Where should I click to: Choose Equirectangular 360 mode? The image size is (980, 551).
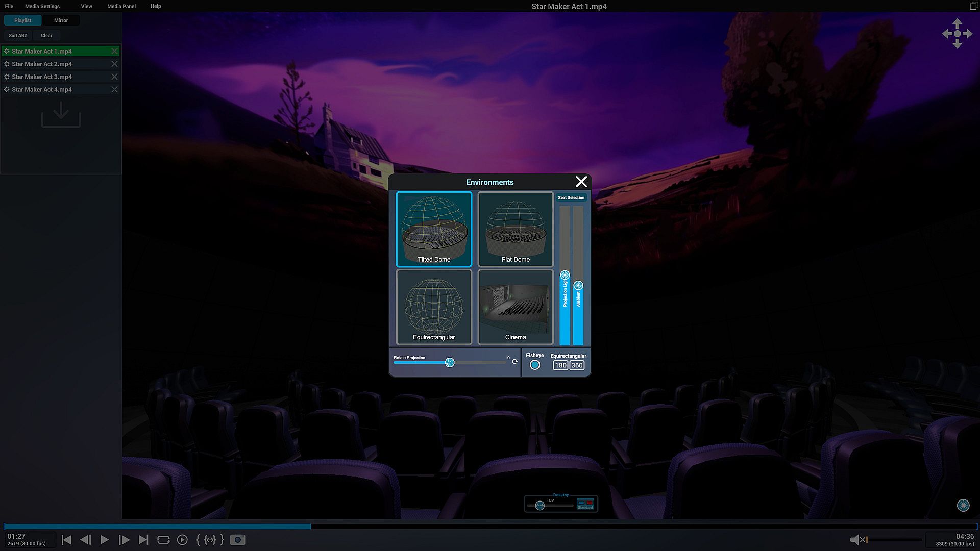click(x=577, y=365)
